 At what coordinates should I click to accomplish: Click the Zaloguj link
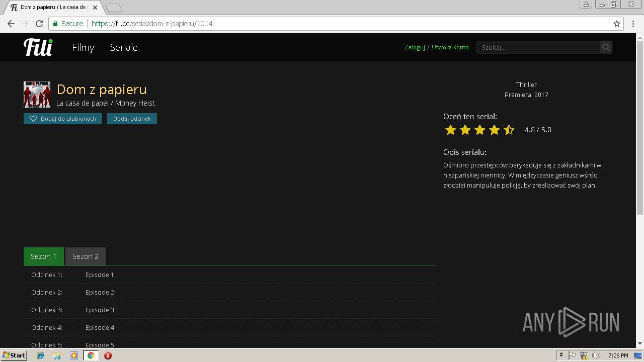pos(415,47)
